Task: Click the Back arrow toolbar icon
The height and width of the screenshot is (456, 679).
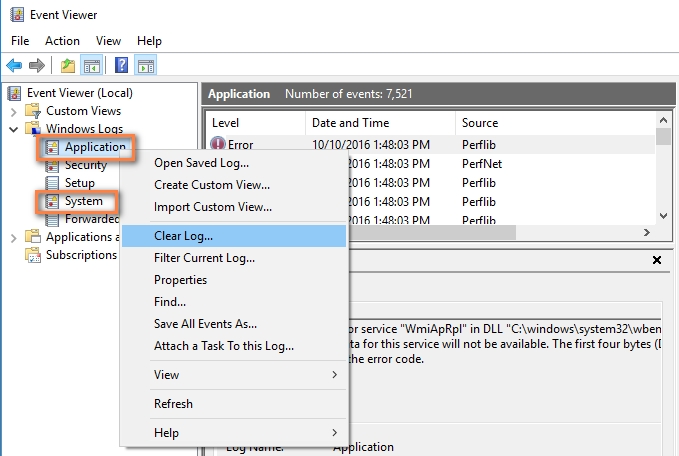Action: (14, 66)
